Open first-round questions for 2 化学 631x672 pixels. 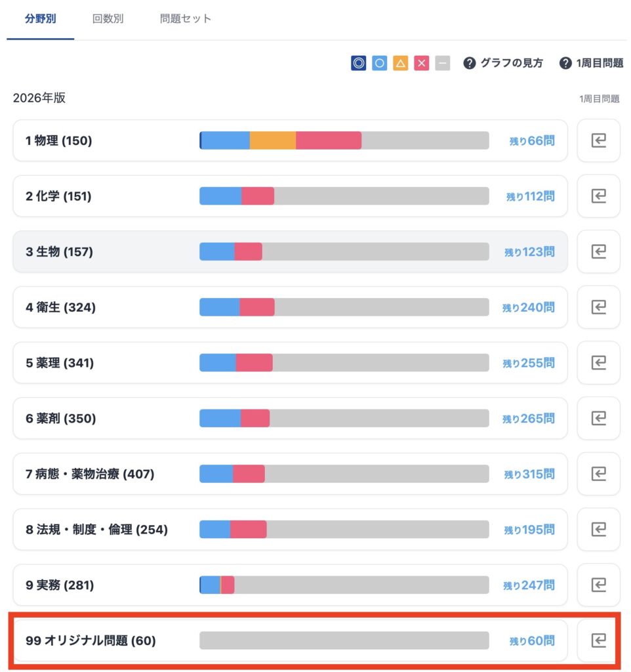[598, 196]
